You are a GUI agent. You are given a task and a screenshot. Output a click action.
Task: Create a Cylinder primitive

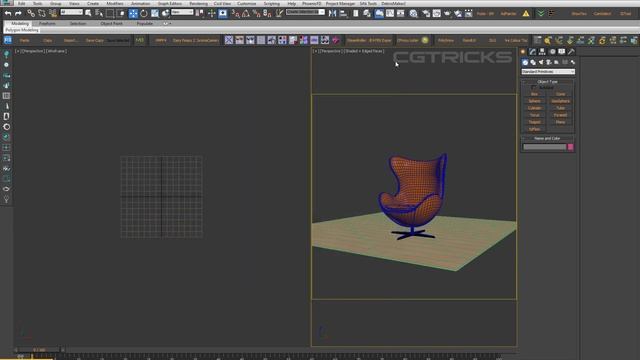click(534, 108)
